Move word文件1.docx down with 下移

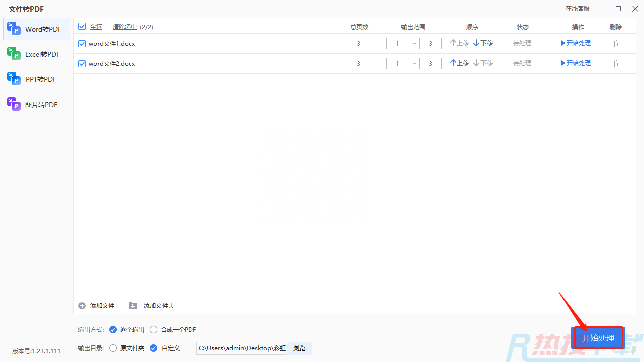pyautogui.click(x=481, y=43)
